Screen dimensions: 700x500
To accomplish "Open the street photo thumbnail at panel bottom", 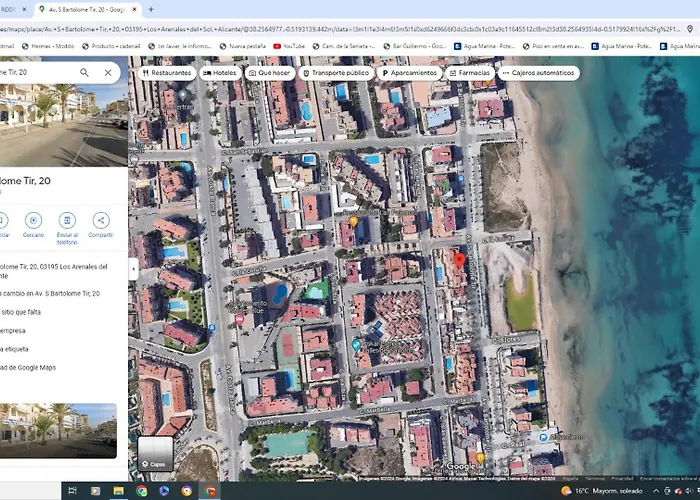I will click(58, 430).
